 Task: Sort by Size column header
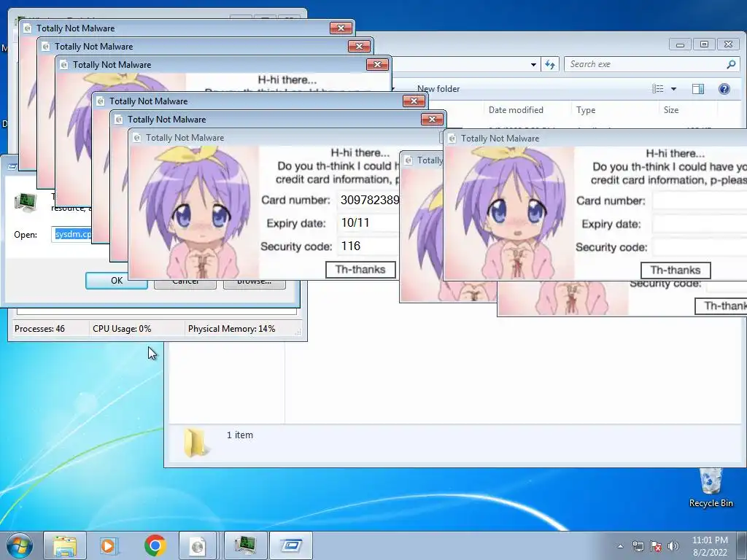click(671, 110)
